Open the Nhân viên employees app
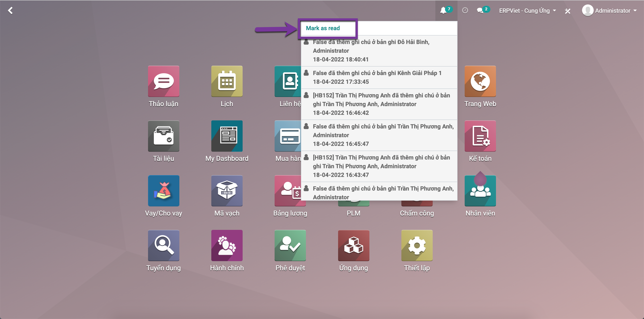Image resolution: width=644 pixels, height=319 pixels. coord(480,191)
